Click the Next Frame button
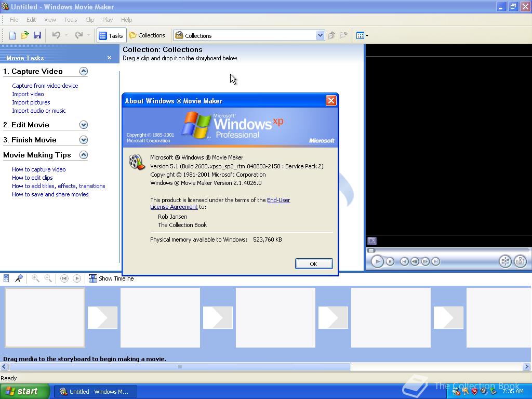532x399 pixels. click(425, 262)
